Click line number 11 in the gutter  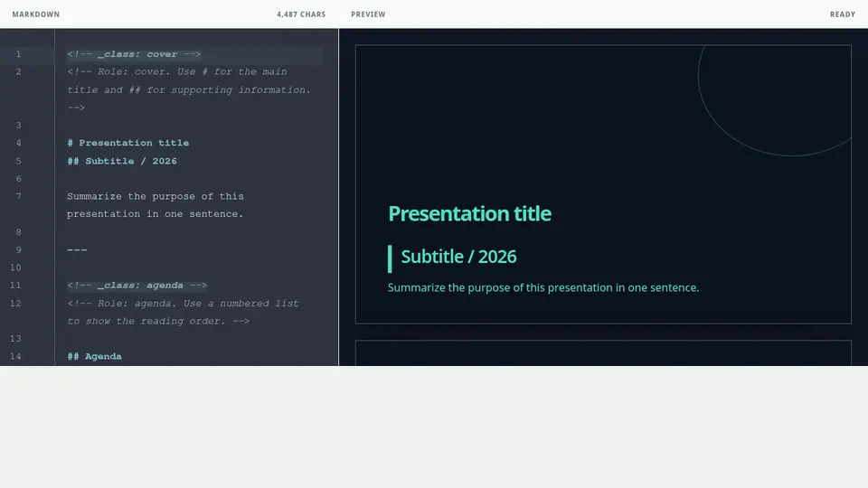tap(15, 286)
